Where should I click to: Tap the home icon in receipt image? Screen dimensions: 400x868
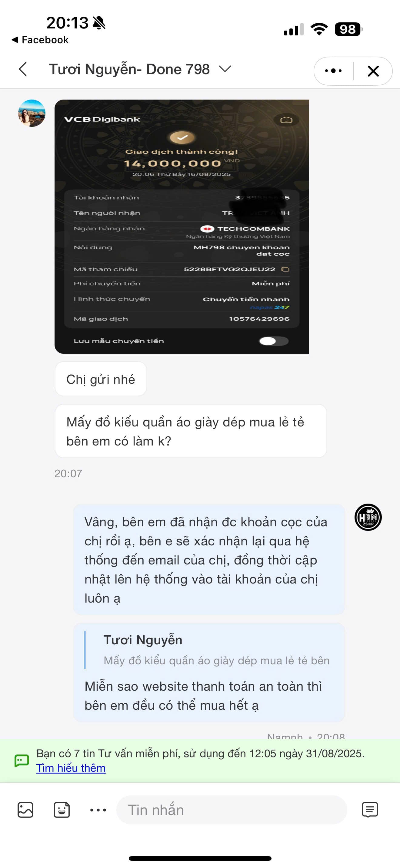click(x=286, y=120)
